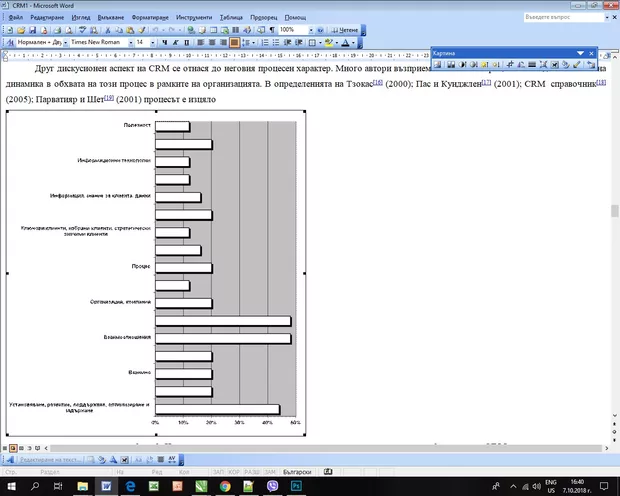Click the Save icon in standard toolbar
620x496 pixels.
click(31, 30)
